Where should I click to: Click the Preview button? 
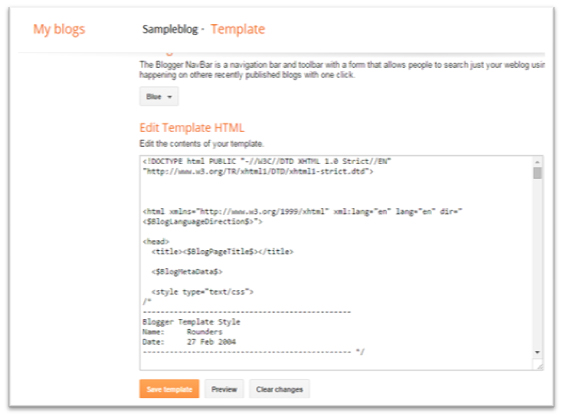tap(224, 389)
